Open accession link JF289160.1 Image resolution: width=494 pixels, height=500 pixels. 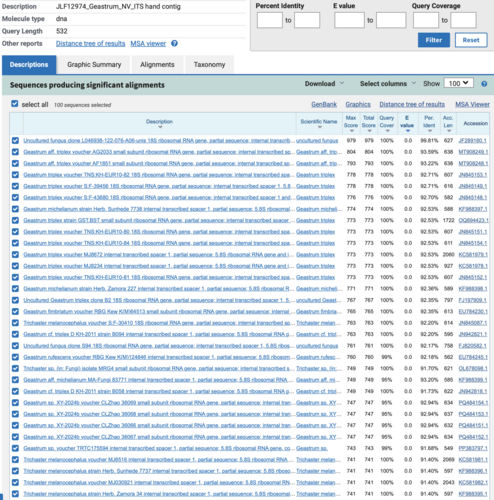pyautogui.click(x=473, y=141)
